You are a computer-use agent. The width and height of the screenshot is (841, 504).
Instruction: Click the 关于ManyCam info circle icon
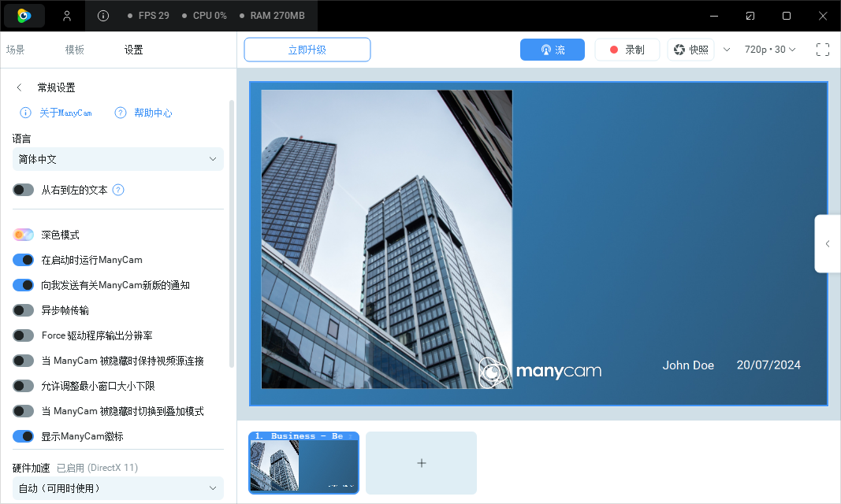tap(26, 113)
